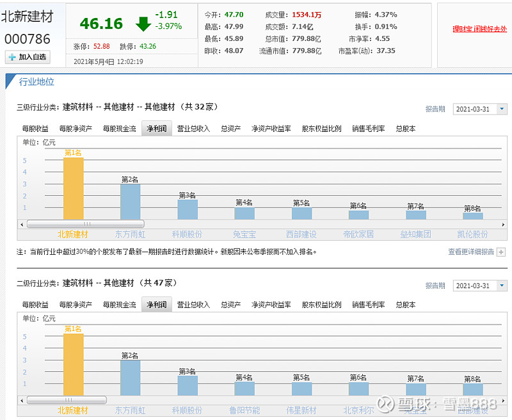The height and width of the screenshot is (420, 512).
Task: Select 净资产收益率 tab in 三级行业 chart
Action: [x=271, y=129]
